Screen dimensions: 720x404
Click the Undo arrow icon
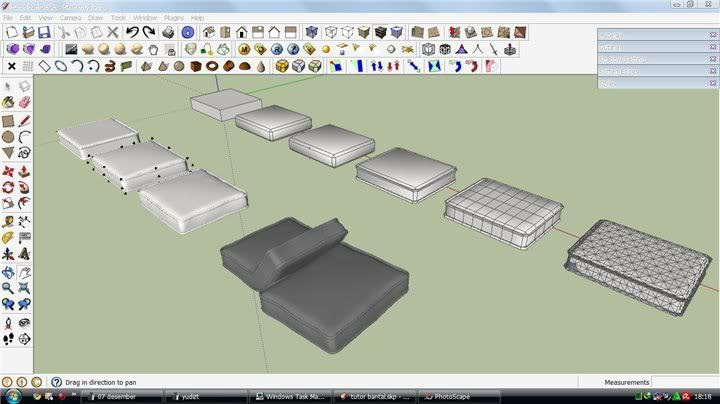coord(130,31)
